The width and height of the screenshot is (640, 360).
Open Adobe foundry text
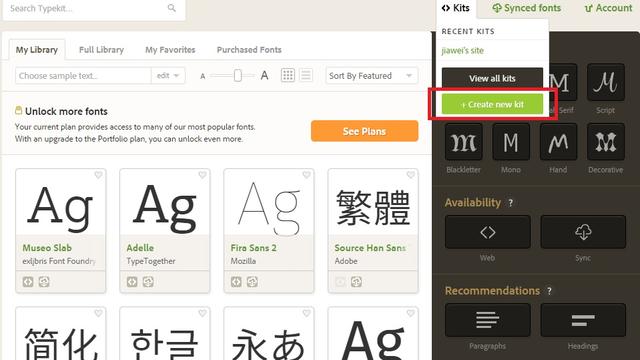pos(346,261)
